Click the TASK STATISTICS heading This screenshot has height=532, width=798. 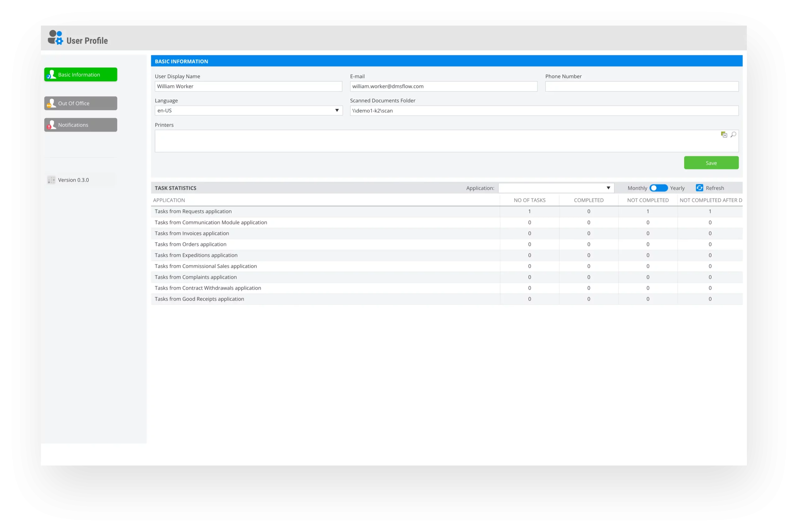[175, 188]
